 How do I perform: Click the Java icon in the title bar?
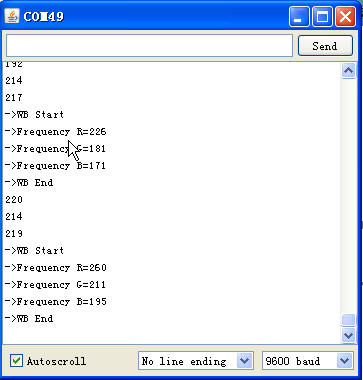(x=12, y=16)
